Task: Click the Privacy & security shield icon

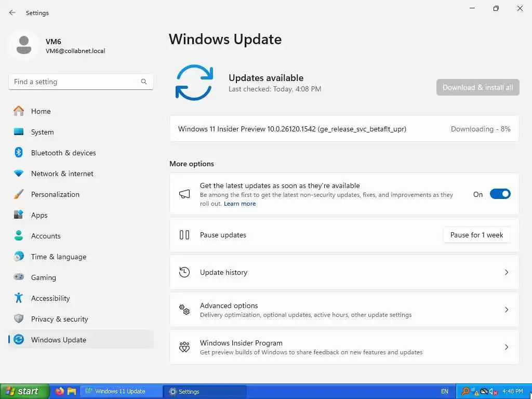Action: (19, 318)
